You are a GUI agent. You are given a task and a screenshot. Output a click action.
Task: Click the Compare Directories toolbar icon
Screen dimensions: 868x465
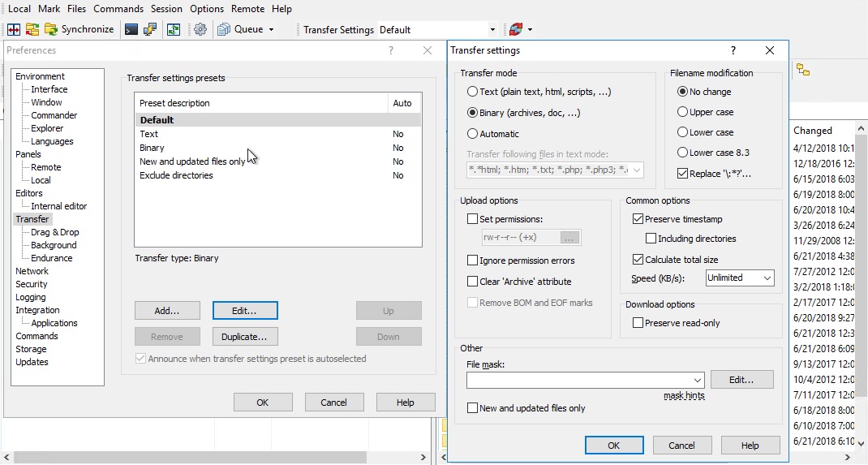pyautogui.click(x=14, y=29)
